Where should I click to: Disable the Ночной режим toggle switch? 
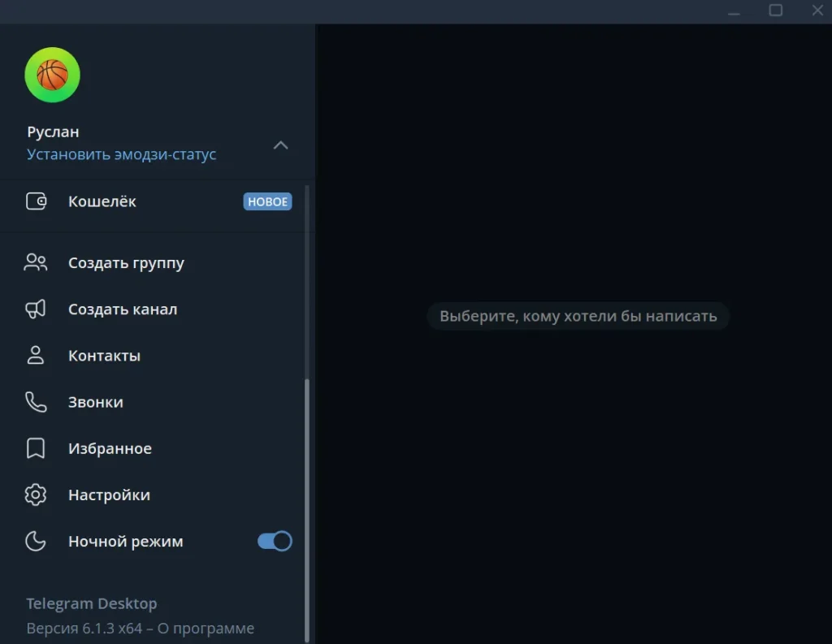[275, 541]
